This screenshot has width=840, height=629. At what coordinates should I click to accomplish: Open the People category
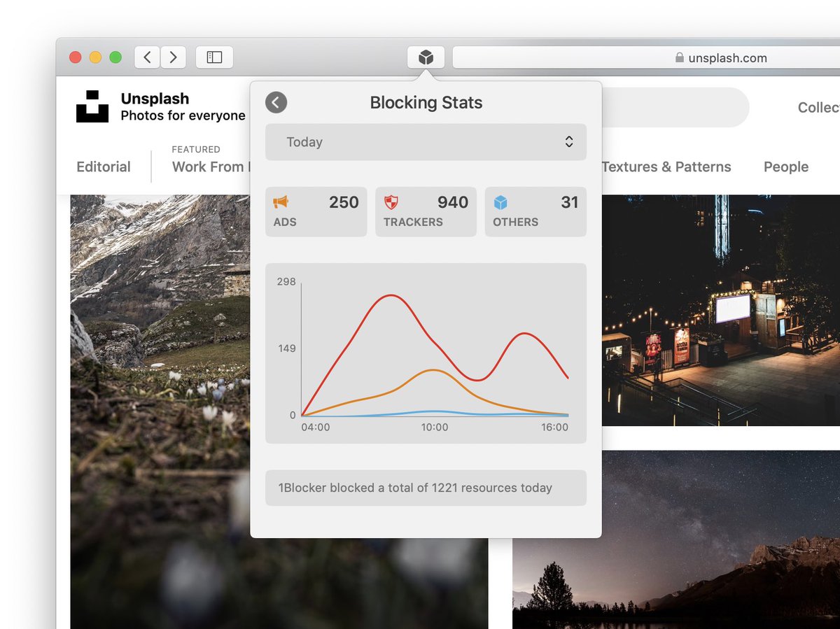click(785, 167)
